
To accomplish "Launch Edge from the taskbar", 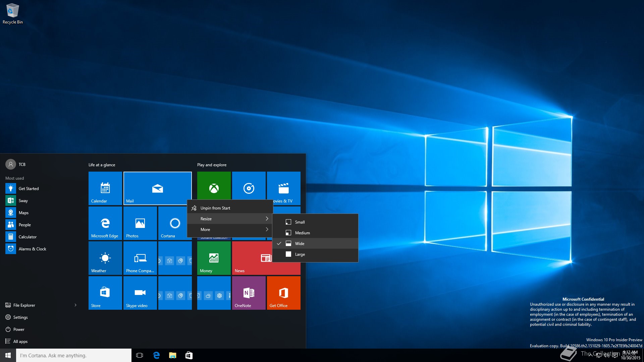I will (x=156, y=355).
